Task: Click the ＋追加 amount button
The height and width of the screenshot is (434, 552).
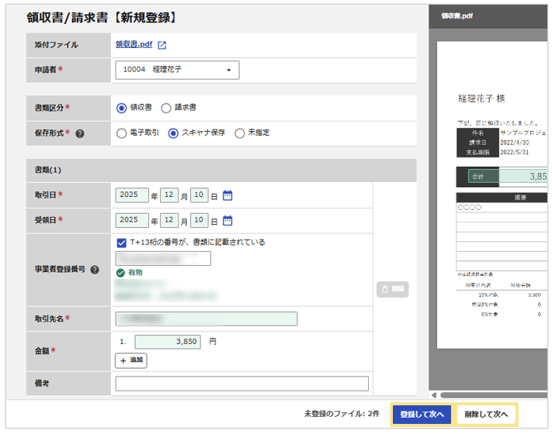Action: coord(131,360)
